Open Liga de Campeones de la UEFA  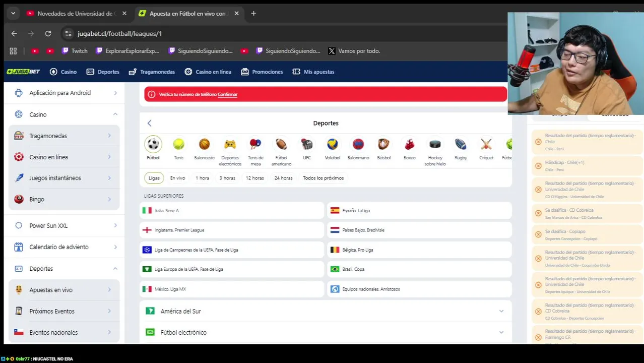(232, 250)
